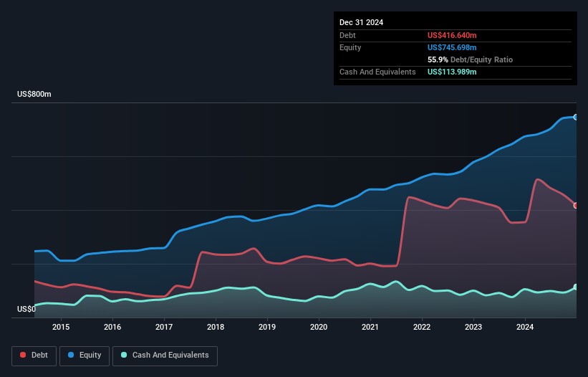This screenshot has height=377, width=588.
Task: Toggle the Debt series in the legend
Action: 32,355
